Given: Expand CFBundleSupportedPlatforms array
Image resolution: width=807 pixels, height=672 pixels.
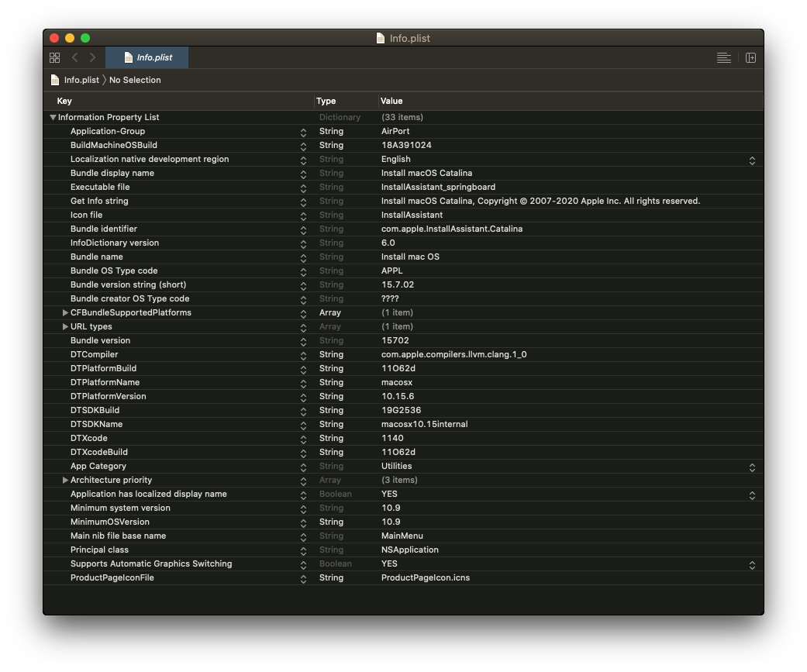Looking at the screenshot, I should [65, 313].
